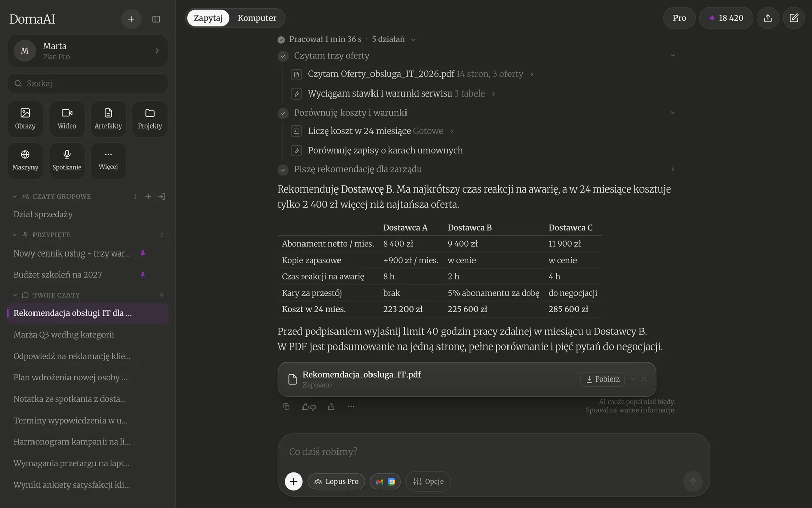The height and width of the screenshot is (508, 812).
Task: Start a Spotkanie meeting recording
Action: (66, 161)
